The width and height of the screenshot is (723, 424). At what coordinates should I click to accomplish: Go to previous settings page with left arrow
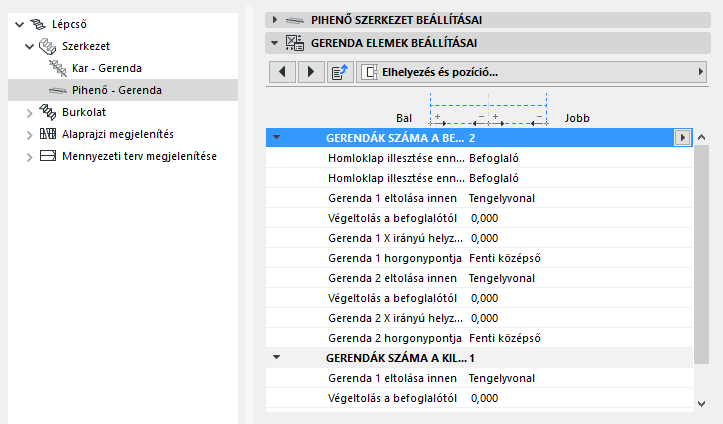point(282,72)
